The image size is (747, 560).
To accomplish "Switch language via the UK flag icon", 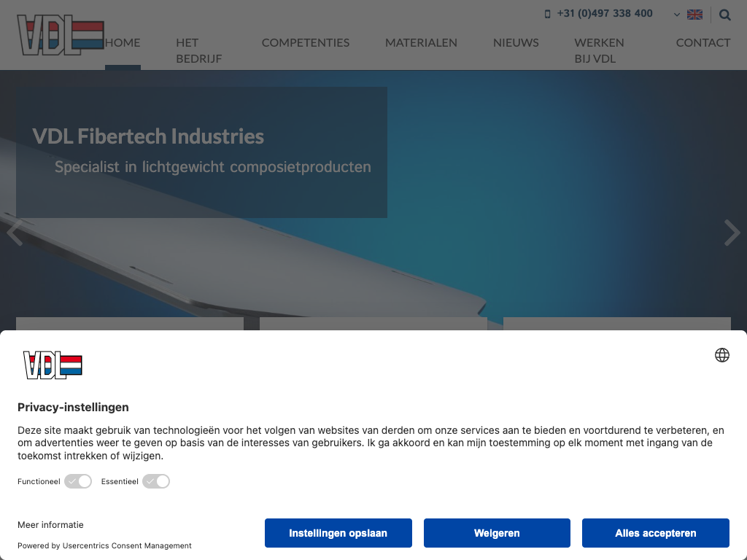I will 694,15.
